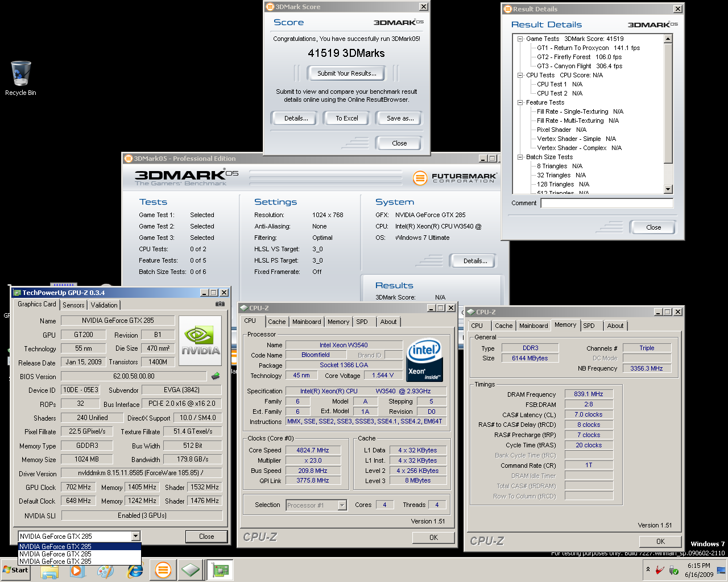
Task: Select GT1 - Return To Proxycon row
Action: [x=588, y=48]
